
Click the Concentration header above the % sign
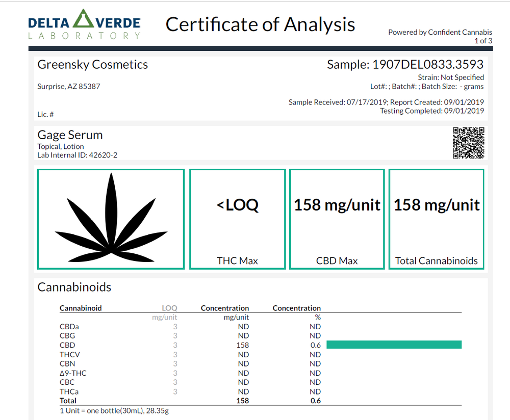tap(297, 308)
